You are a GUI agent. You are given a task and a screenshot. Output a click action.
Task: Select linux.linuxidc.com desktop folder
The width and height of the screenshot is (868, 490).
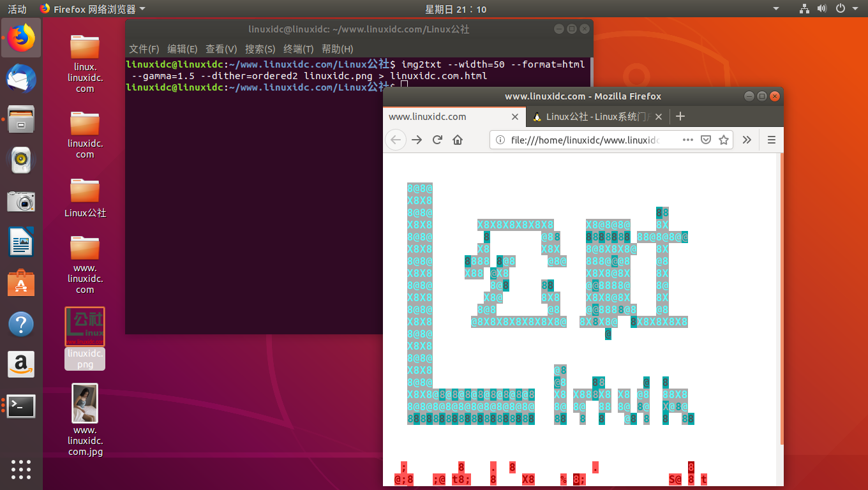pyautogui.click(x=85, y=63)
